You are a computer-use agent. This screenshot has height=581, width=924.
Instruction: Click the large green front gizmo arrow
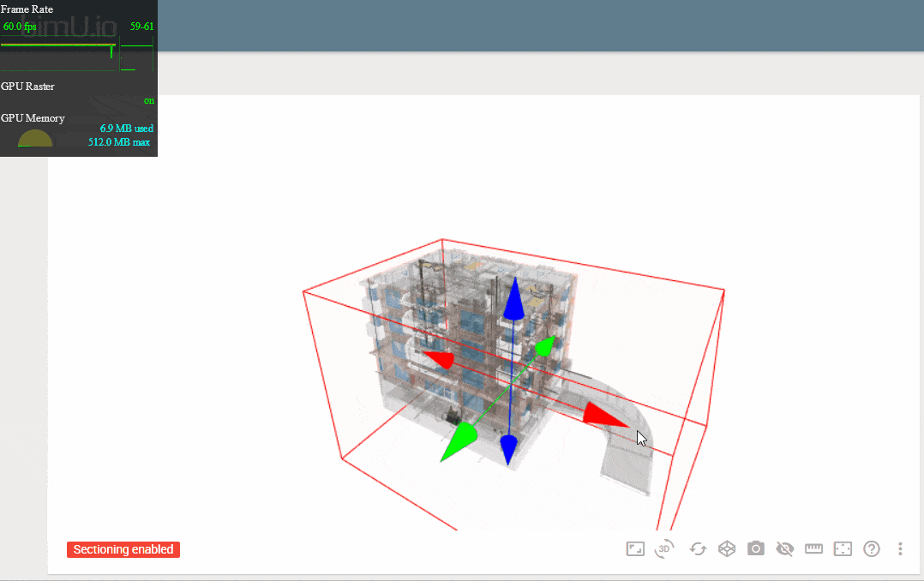[x=459, y=441]
